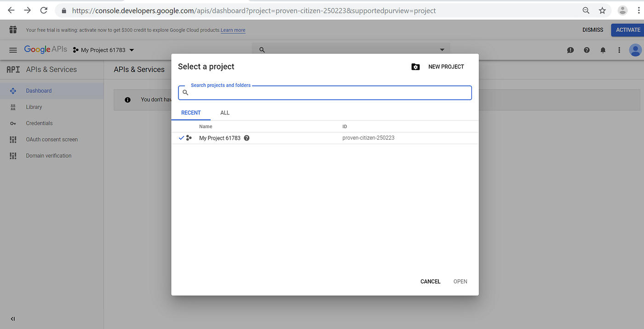644x329 pixels.
Task: Open the three-dot options menu
Action: (619, 50)
